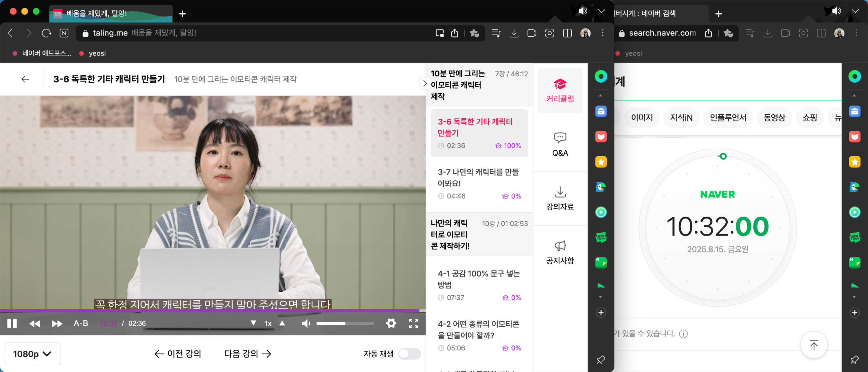Toggle A-B repeat in player
This screenshot has width=868, height=372.
[x=81, y=323]
